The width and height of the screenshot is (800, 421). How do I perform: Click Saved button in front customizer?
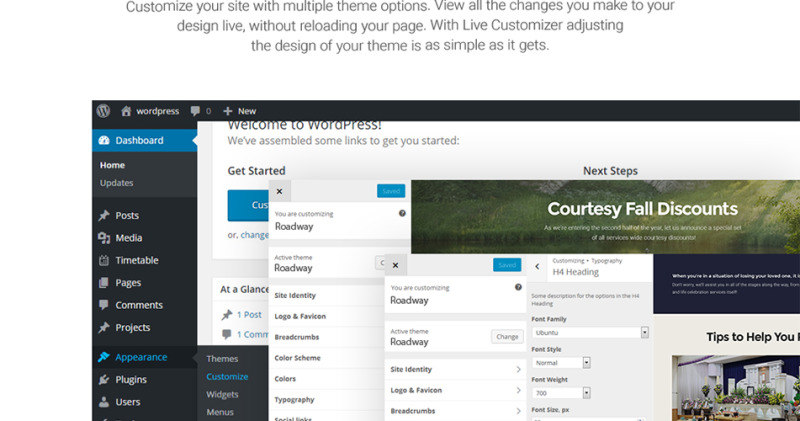click(507, 265)
